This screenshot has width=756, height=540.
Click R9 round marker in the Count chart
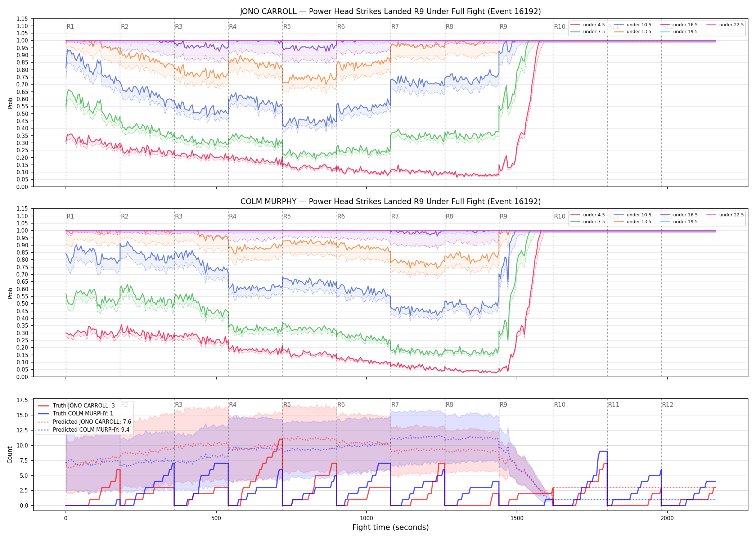coord(503,405)
